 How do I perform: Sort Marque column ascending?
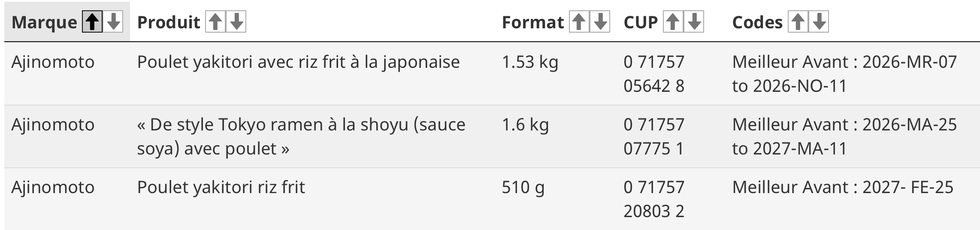point(92,22)
